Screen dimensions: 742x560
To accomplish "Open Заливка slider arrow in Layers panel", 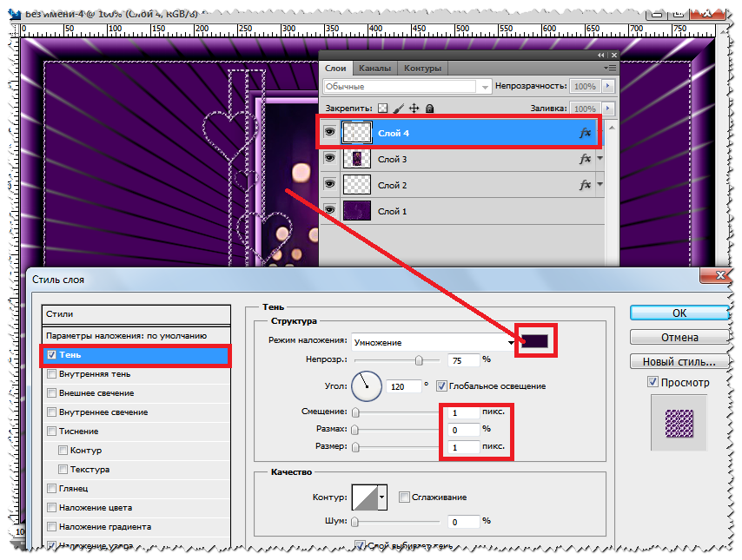I will click(x=608, y=109).
